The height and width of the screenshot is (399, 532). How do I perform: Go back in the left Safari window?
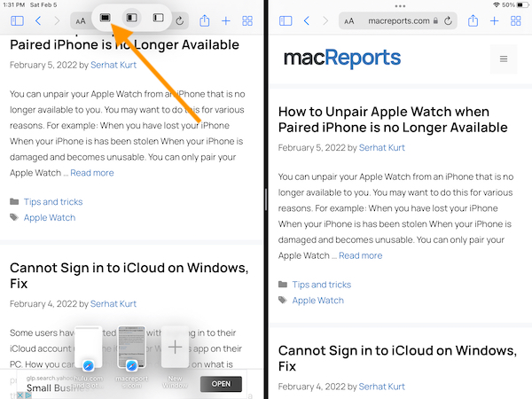38,21
